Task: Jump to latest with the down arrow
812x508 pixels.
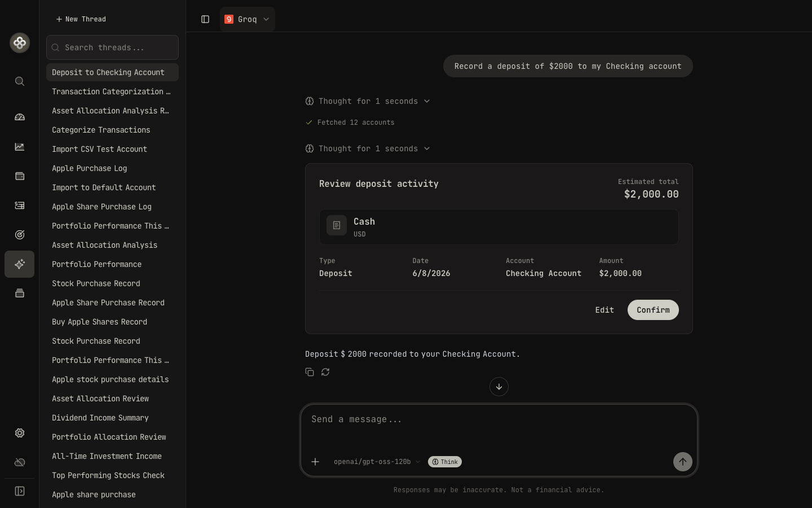Action: [499, 387]
